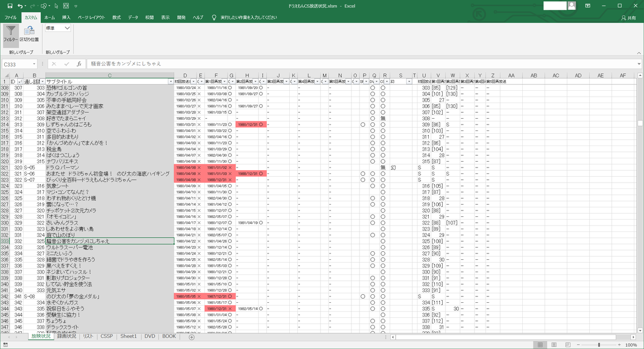Click the lightbulb tell-me icon
Screen dimensions: 644x349
coord(214,17)
